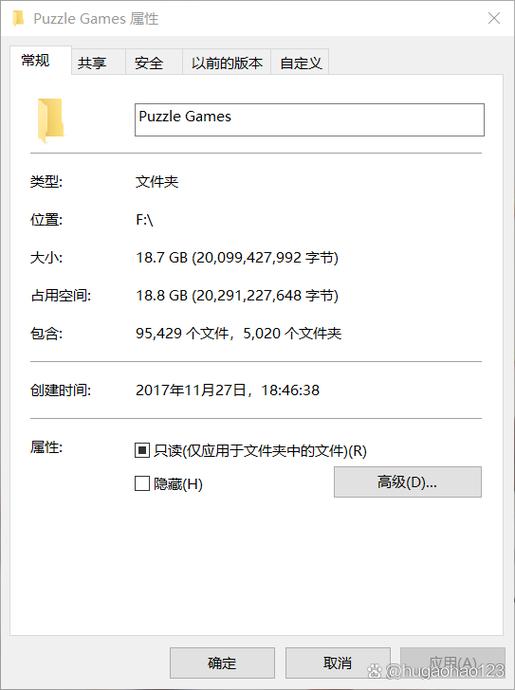Close the Puzzle Games 属性 dialog
The image size is (515, 690).
click(x=494, y=18)
